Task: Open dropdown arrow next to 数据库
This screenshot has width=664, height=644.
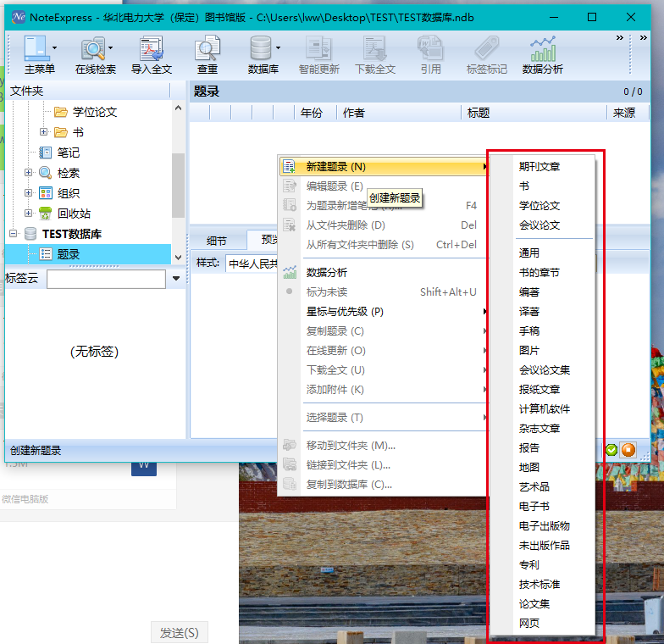Action: point(278,47)
